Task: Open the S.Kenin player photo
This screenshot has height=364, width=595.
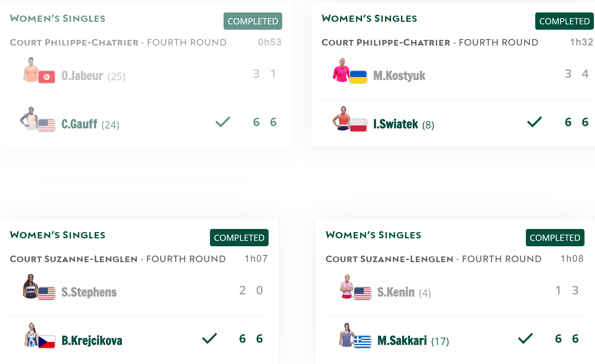Action: (347, 286)
